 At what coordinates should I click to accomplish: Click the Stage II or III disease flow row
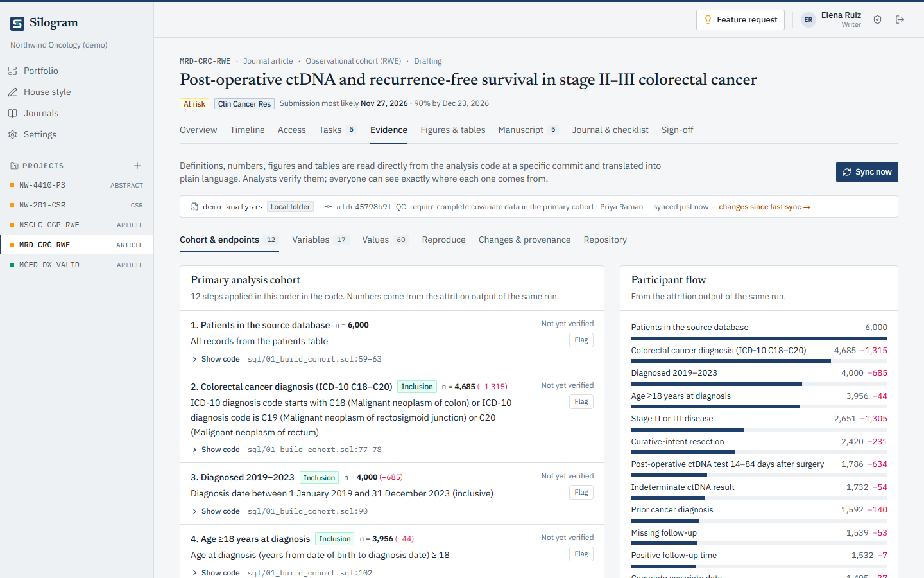[x=759, y=421]
